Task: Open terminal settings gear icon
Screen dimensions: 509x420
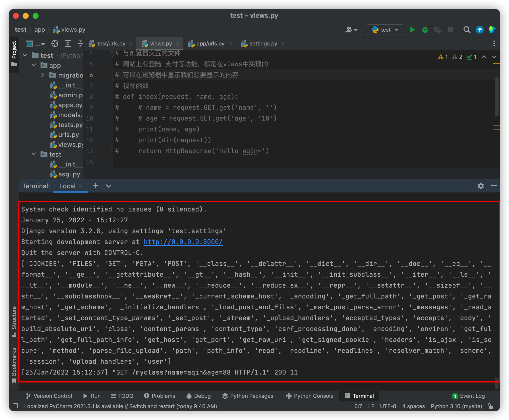Action: 481,186
